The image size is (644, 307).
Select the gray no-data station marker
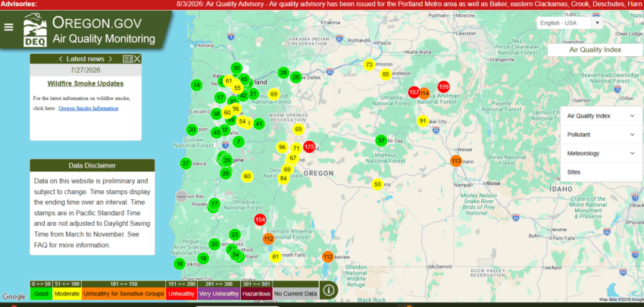[181, 196]
